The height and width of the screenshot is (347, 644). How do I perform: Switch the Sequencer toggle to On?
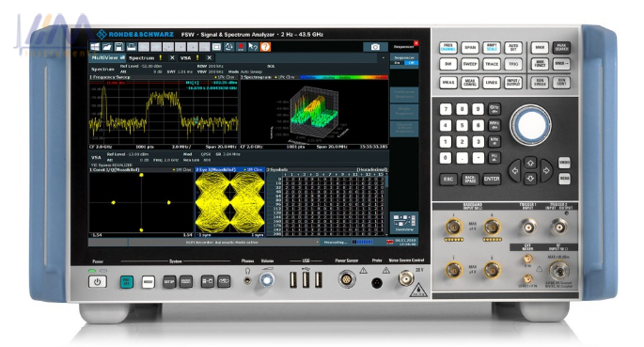[x=397, y=63]
